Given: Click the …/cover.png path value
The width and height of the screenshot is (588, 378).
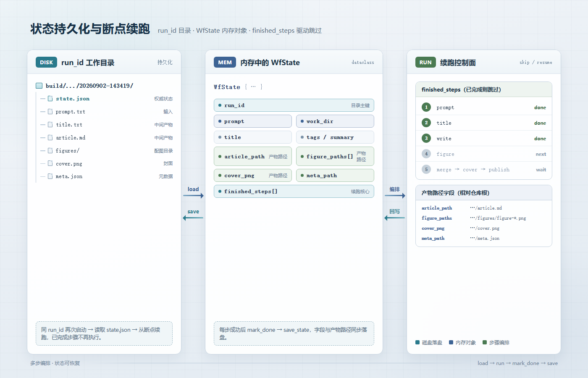Looking at the screenshot, I should pos(485,228).
